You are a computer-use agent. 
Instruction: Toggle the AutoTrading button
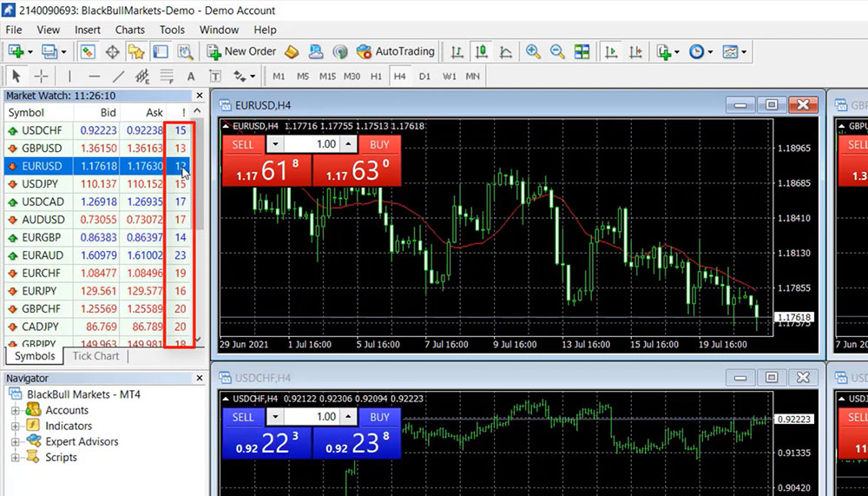click(x=395, y=51)
